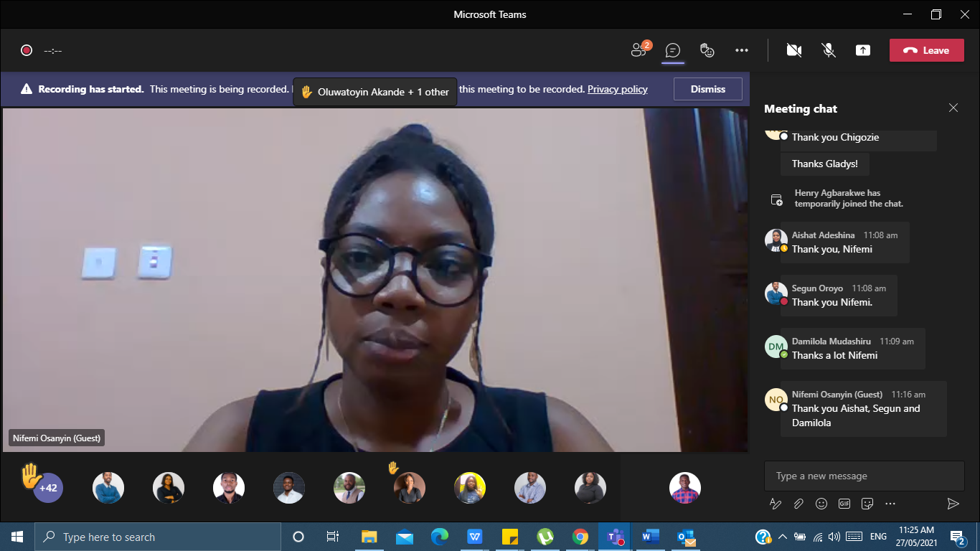Open the sticker picker in chat
The height and width of the screenshot is (551, 980).
pos(867,504)
